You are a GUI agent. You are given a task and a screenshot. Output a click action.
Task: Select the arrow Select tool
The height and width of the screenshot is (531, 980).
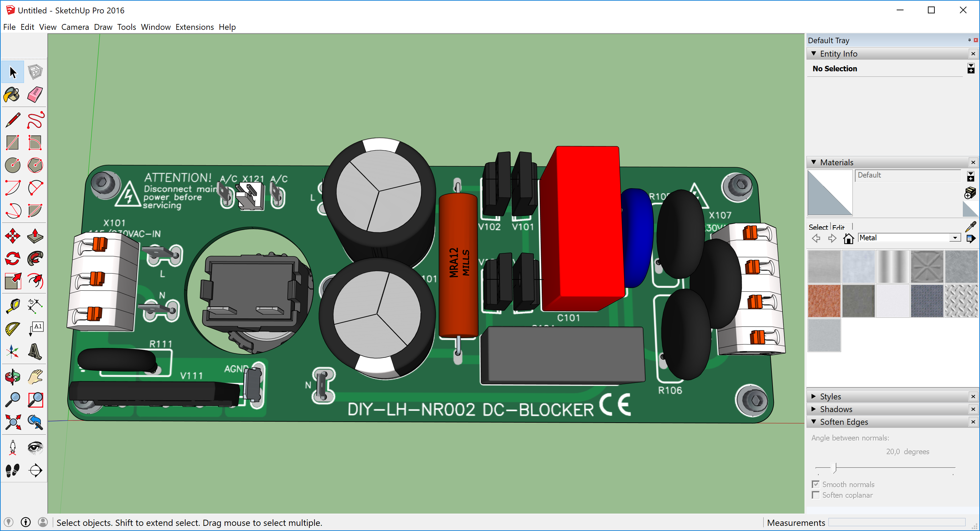(13, 72)
